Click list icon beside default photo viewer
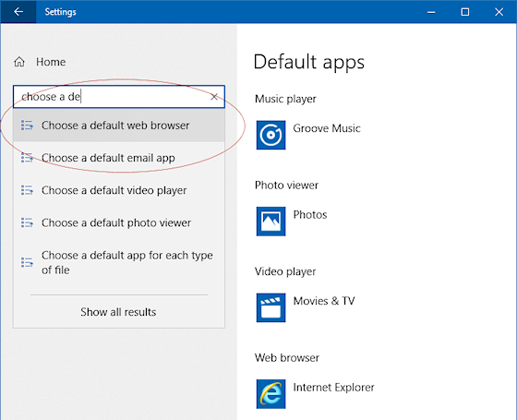517x420 pixels. (x=27, y=222)
